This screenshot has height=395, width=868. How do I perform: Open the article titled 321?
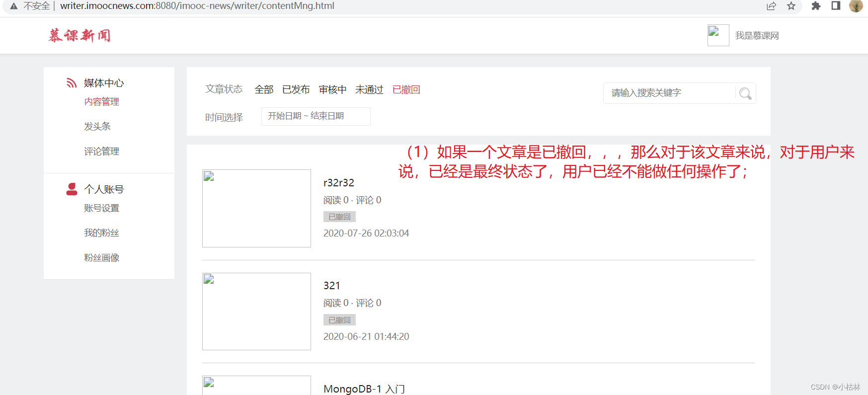point(332,286)
